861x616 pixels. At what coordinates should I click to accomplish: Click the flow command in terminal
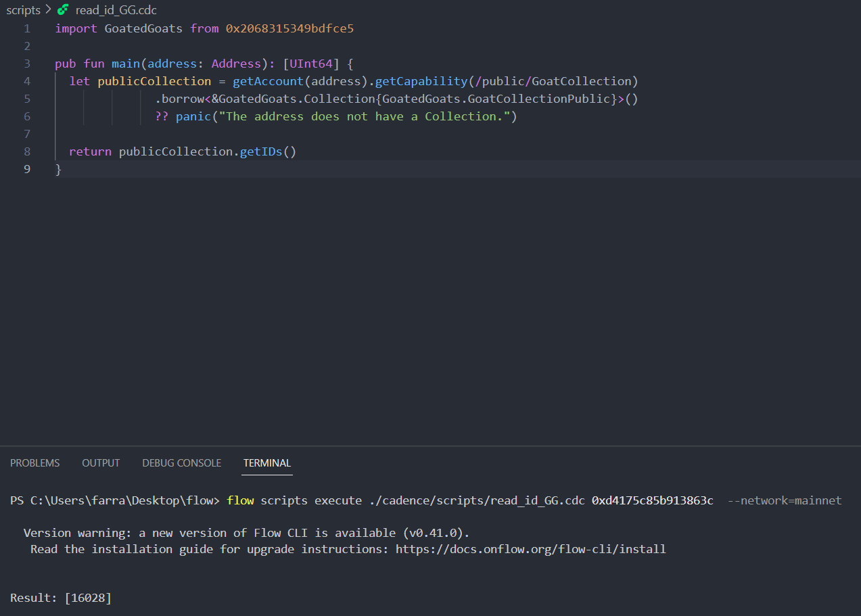point(241,500)
